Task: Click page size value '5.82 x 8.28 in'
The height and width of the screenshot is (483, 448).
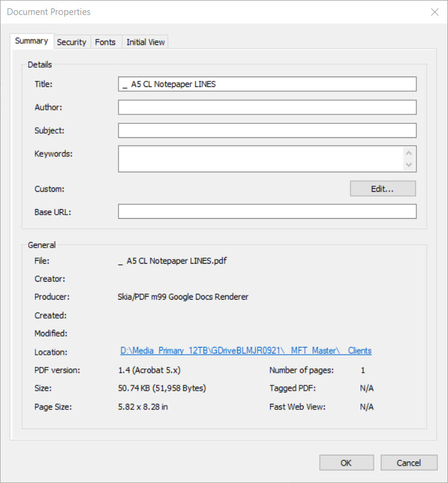Action: point(143,407)
